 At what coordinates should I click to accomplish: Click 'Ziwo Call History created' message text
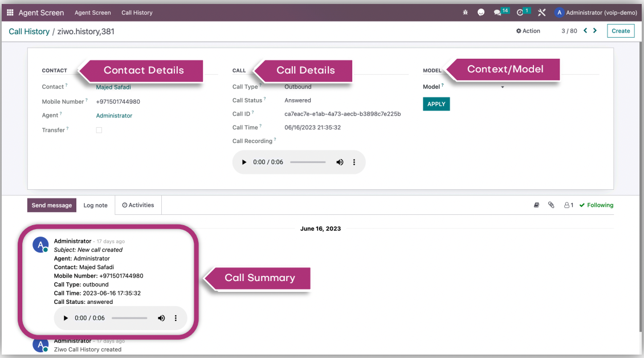(88, 349)
